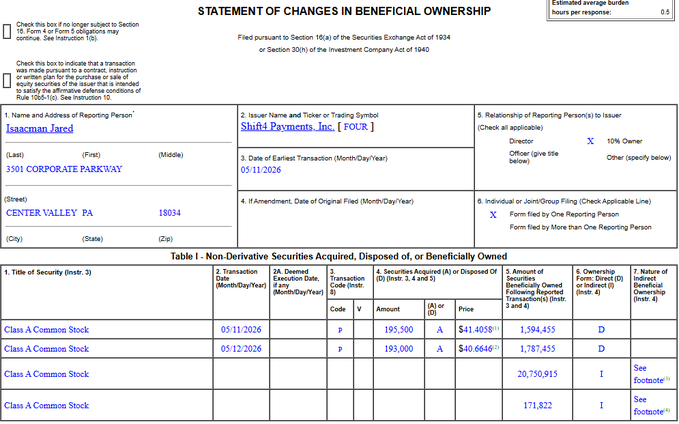Select the state value PA
679x424 pixels.
coord(87,213)
